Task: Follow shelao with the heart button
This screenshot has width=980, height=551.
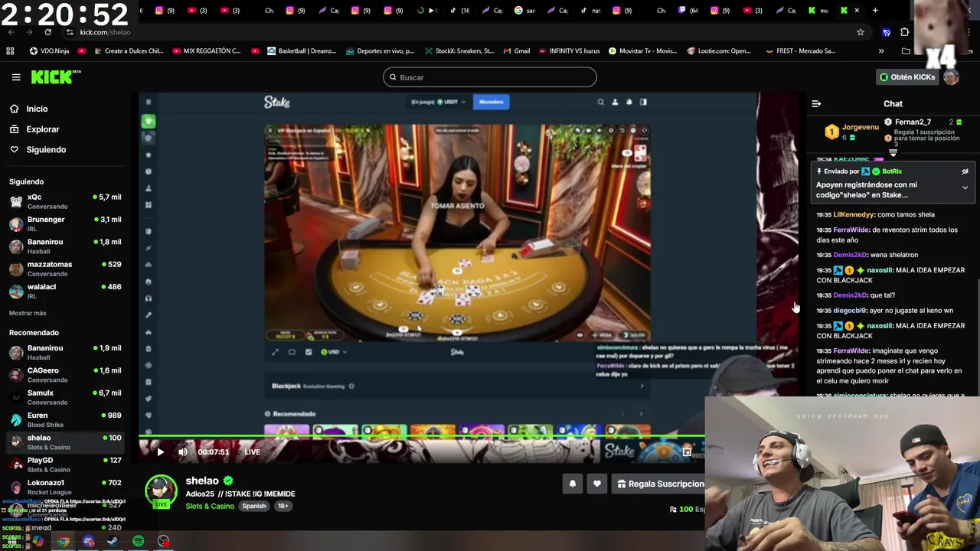Action: (x=597, y=484)
